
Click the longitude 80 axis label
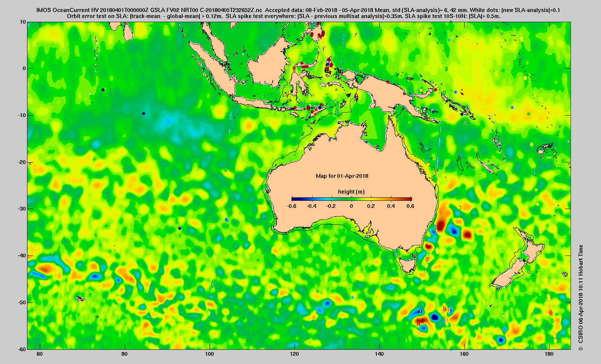tap(125, 354)
